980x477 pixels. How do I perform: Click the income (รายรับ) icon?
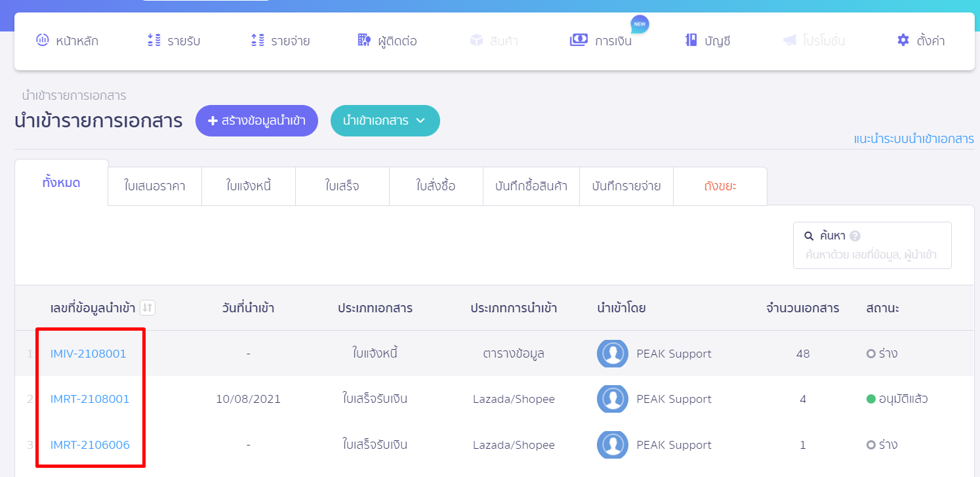(154, 41)
